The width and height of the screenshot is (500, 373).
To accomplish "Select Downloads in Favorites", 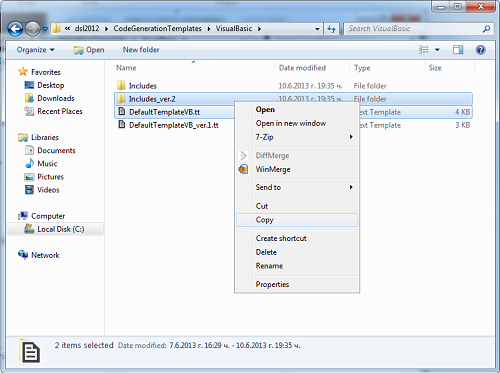I will coord(56,98).
